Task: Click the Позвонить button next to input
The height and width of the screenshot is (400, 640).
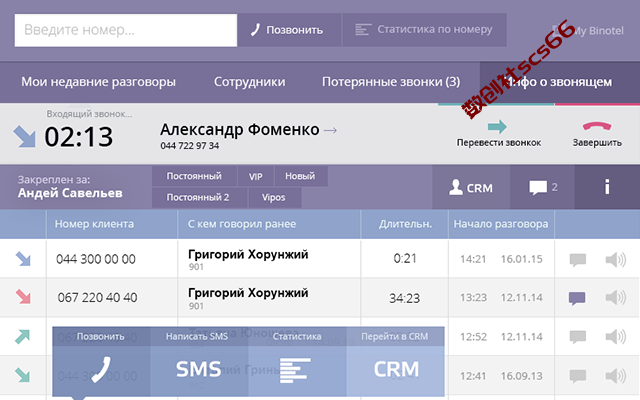Action: pos(289,30)
